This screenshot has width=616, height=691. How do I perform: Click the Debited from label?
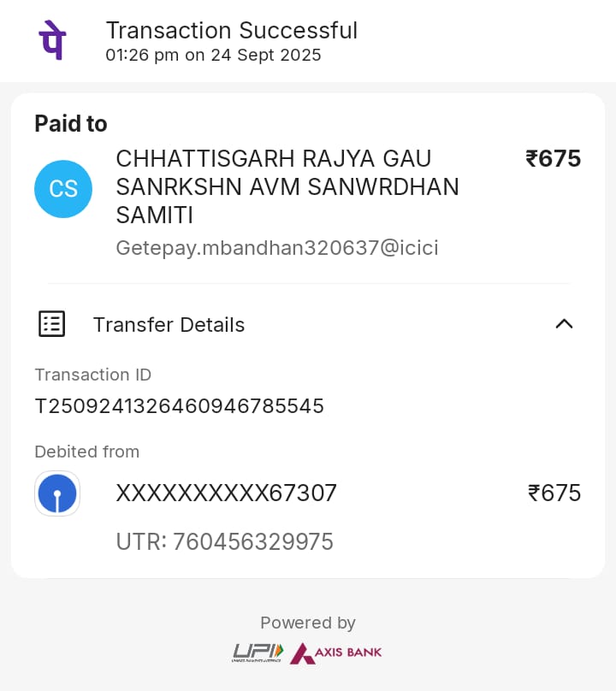coord(86,452)
